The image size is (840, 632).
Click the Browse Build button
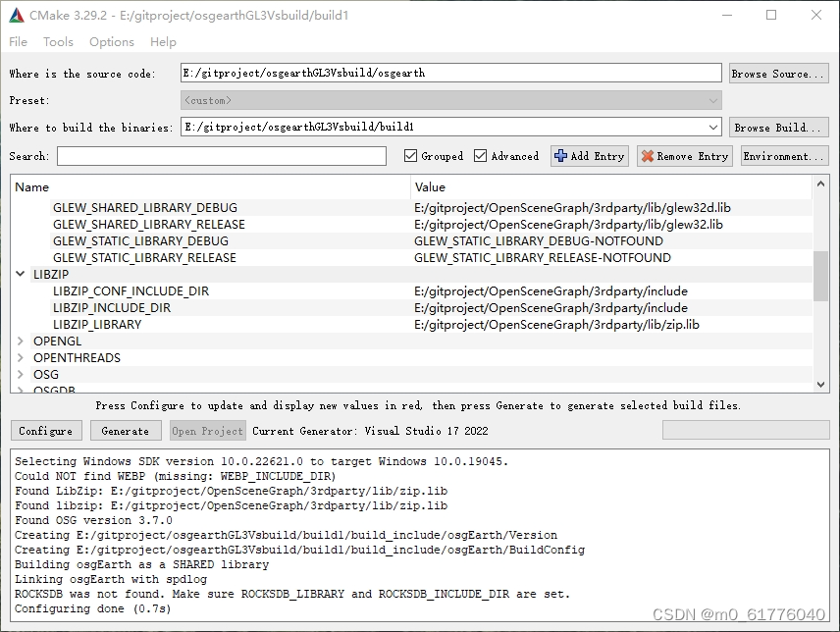pyautogui.click(x=778, y=127)
